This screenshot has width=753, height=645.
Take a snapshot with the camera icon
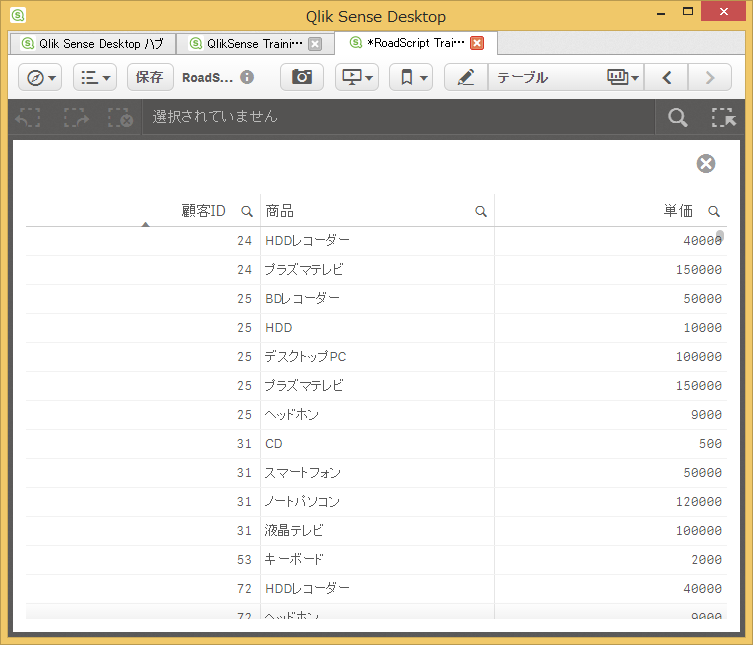[x=301, y=77]
